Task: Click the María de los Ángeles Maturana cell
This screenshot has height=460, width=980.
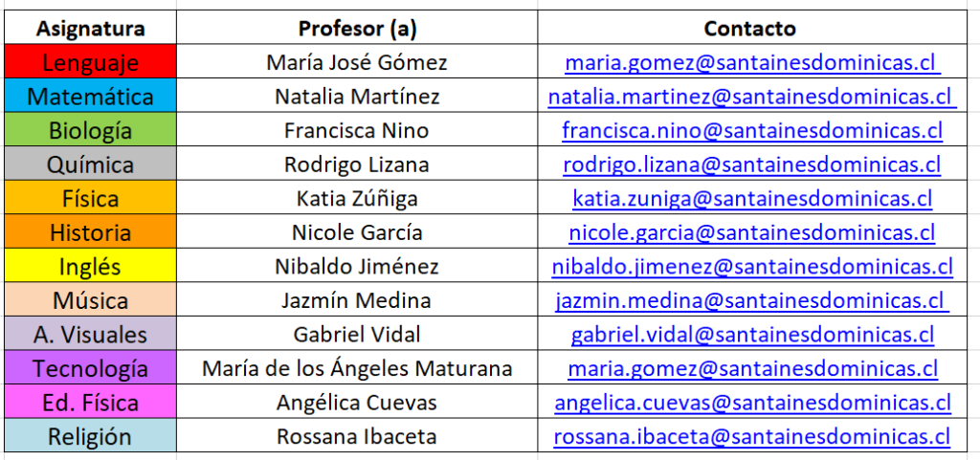Action: tap(357, 368)
